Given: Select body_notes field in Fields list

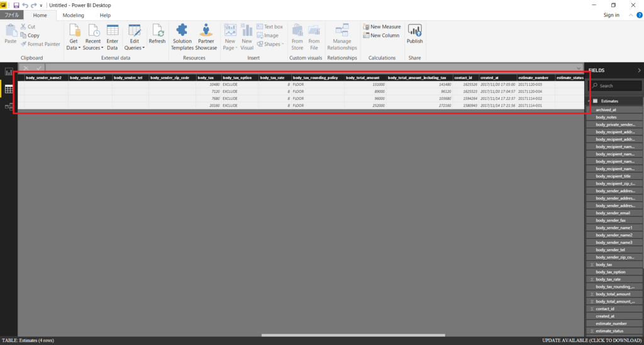Looking at the screenshot, I should click(x=614, y=118).
